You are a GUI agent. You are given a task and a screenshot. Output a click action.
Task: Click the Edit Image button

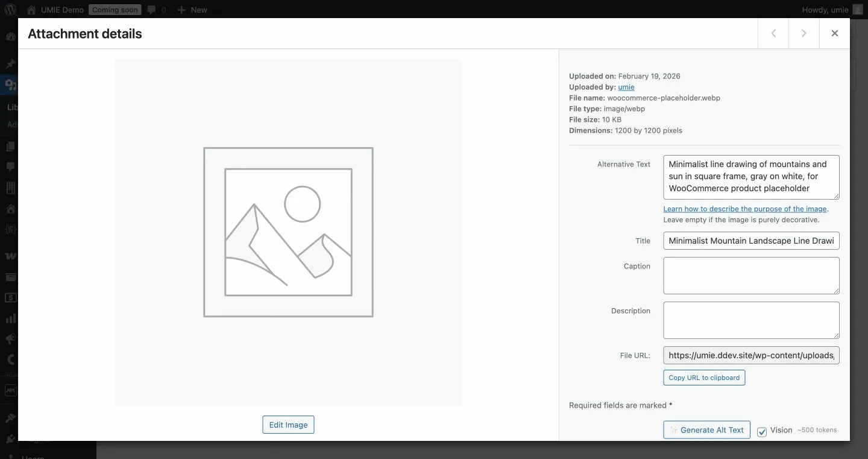(288, 425)
